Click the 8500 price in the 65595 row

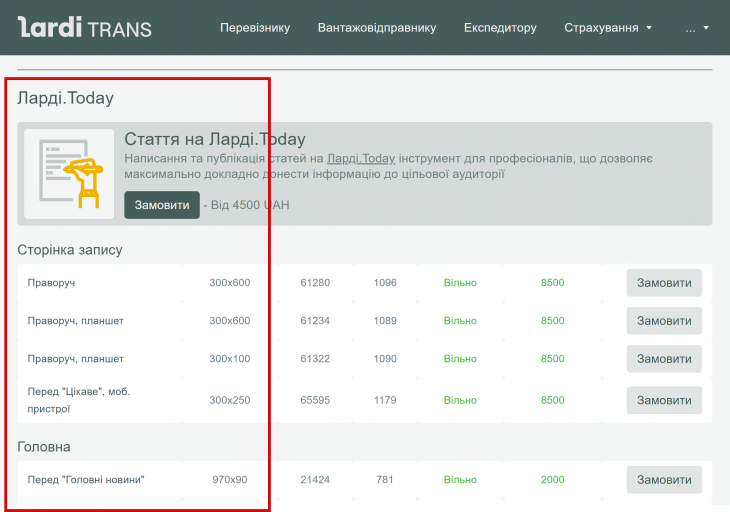553,400
